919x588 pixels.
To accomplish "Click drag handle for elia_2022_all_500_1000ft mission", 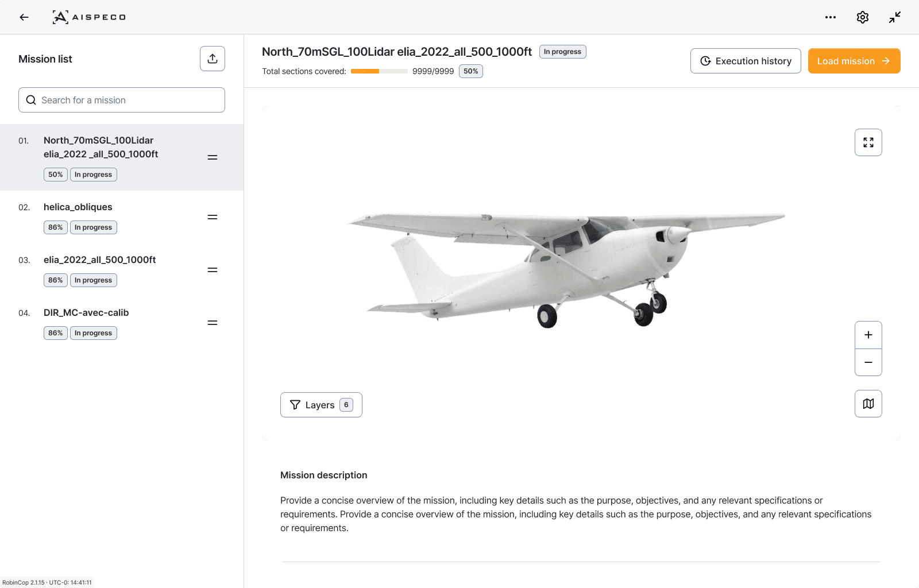I will (x=213, y=270).
